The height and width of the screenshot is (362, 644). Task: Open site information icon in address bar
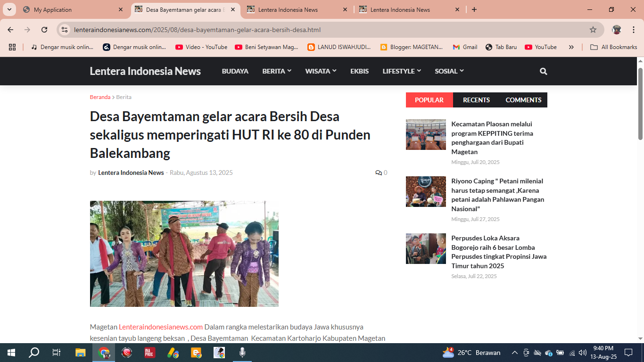65,30
